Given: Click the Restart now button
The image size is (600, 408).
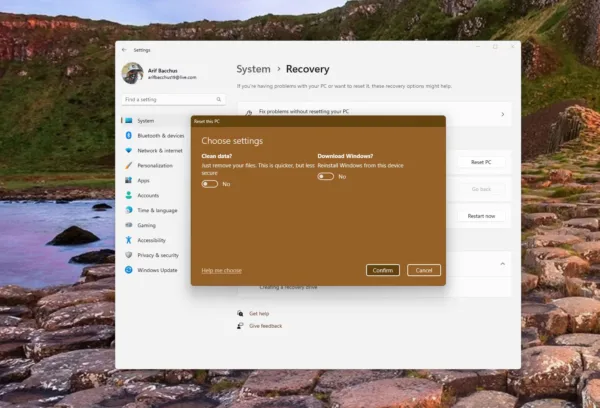Looking at the screenshot, I should tap(481, 216).
